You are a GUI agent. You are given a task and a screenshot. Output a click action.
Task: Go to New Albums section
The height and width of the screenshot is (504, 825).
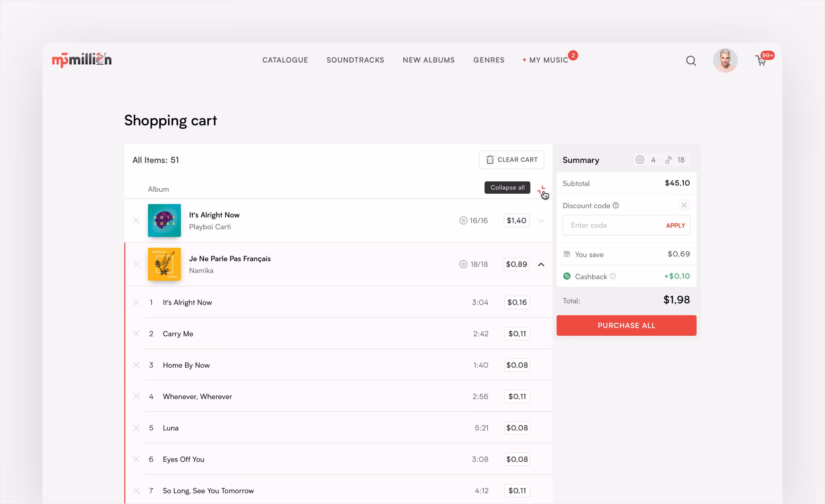tap(429, 60)
